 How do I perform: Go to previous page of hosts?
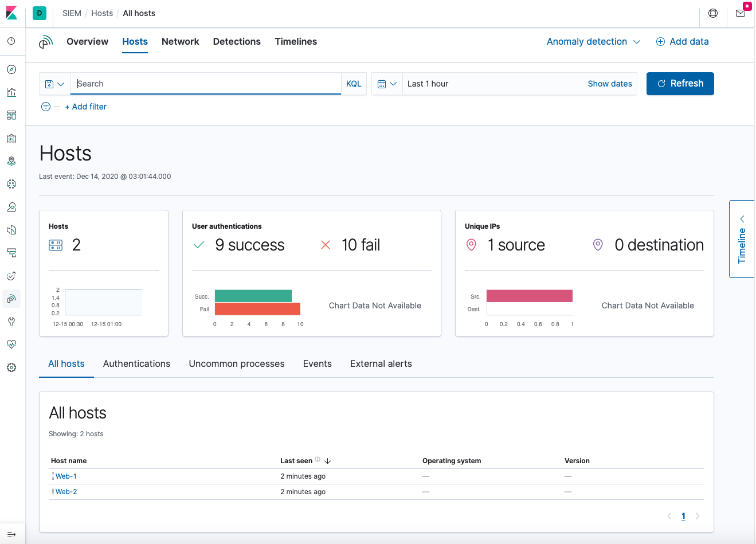click(x=669, y=516)
